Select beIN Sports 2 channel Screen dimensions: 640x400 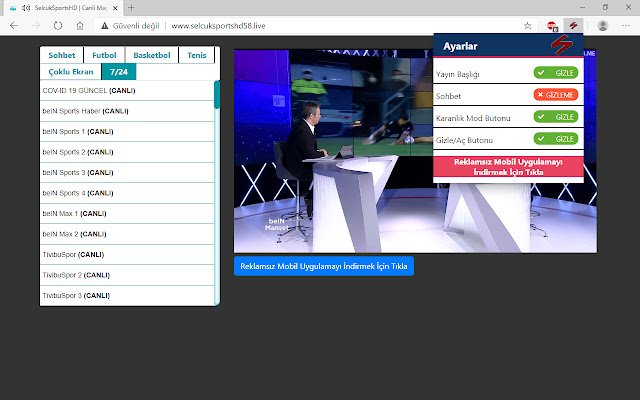(x=127, y=152)
